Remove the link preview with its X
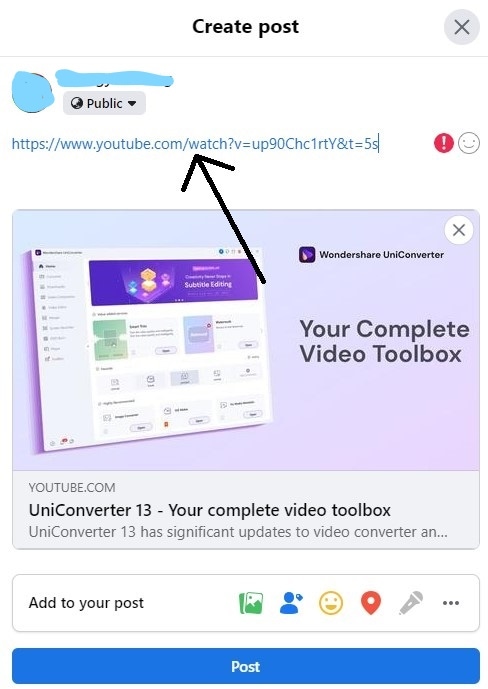 (459, 230)
